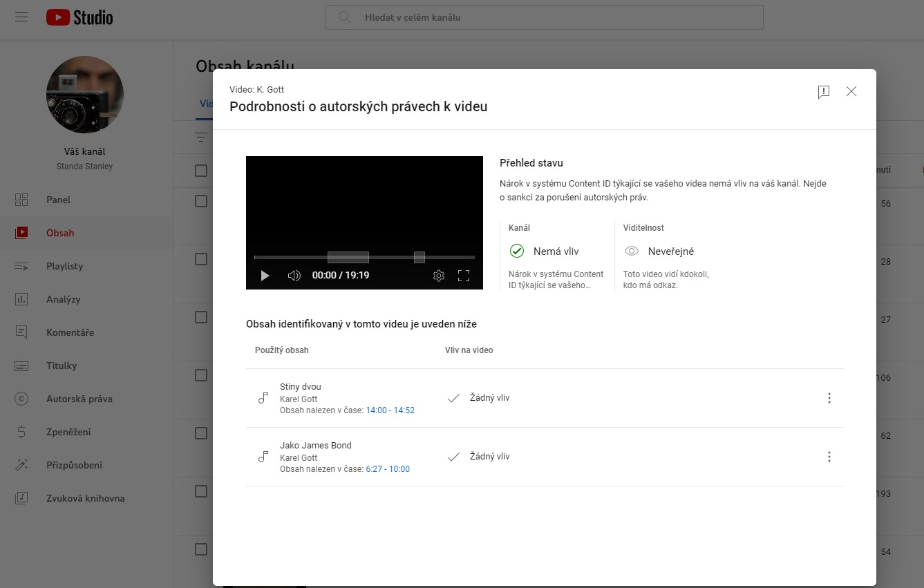Send feedback using the exclamation icon
The image size is (924, 588).
pos(823,92)
